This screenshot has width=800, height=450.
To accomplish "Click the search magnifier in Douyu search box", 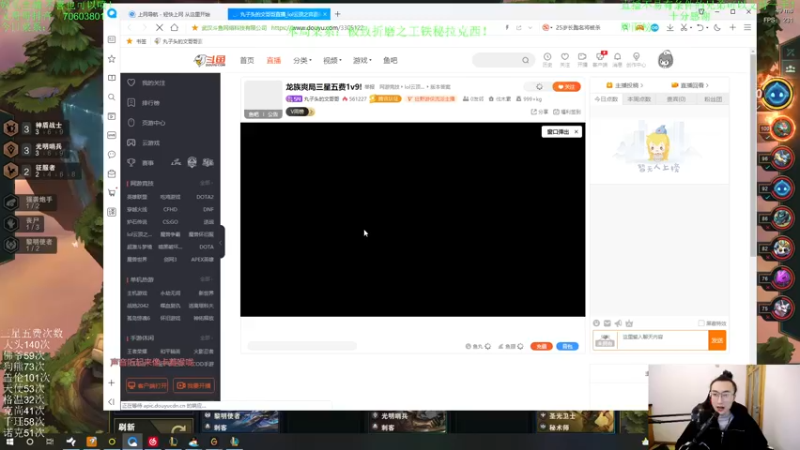I will [x=525, y=60].
